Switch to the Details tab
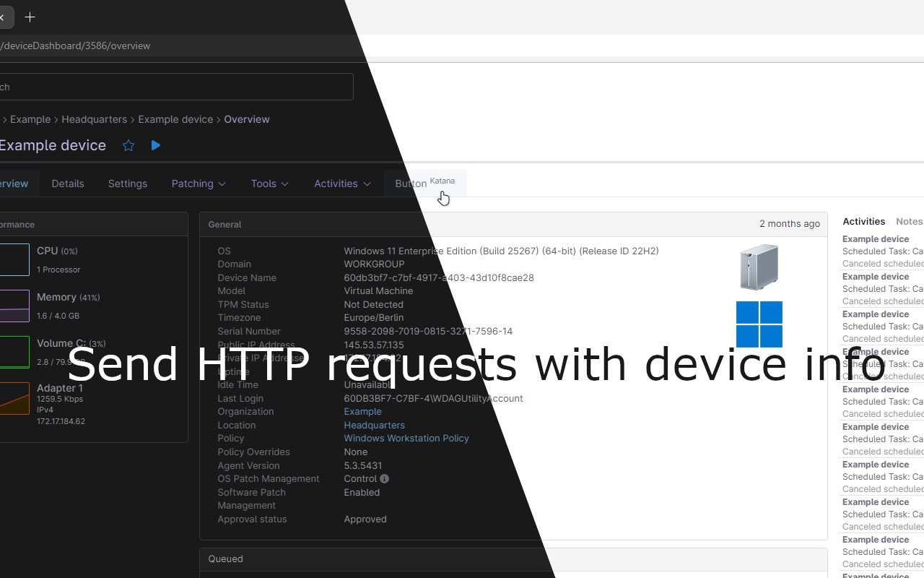 [x=68, y=184]
